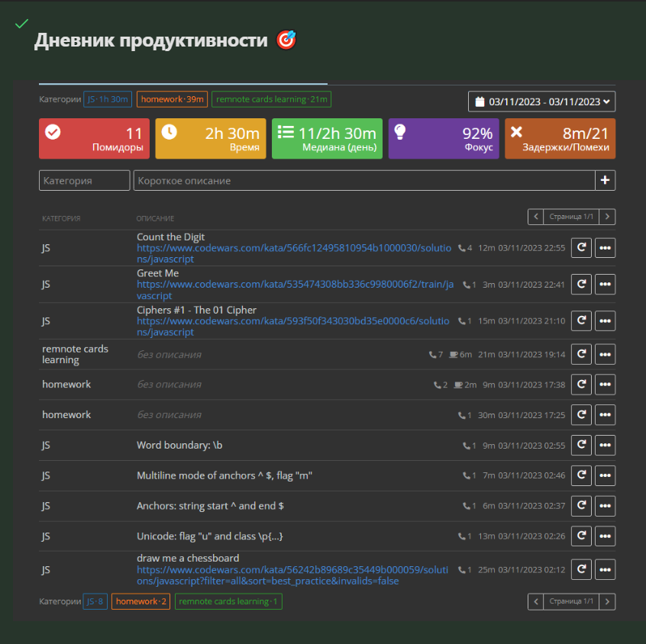Open more options for remnote cards learning row
Image resolution: width=646 pixels, height=644 pixels.
(605, 354)
